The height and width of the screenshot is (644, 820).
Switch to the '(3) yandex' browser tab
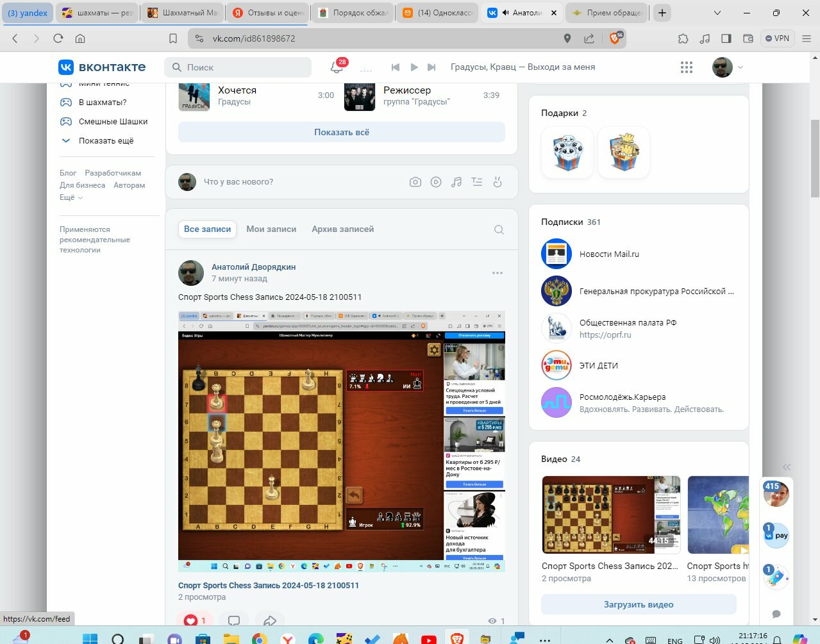(28, 13)
